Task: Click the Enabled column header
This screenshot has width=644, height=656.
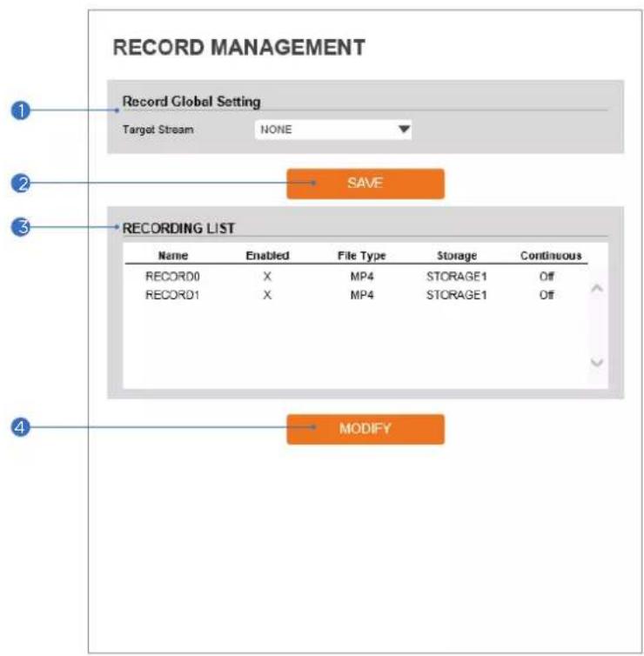Action: (x=267, y=256)
